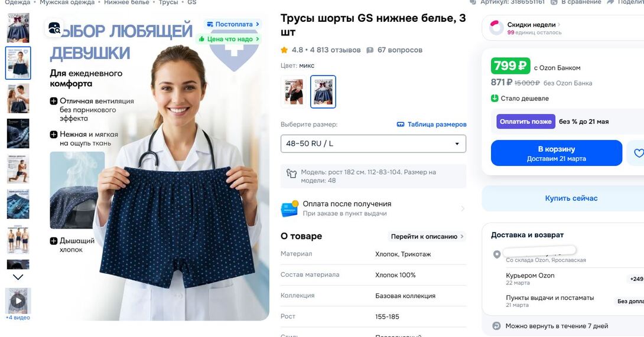
Task: Click the Оплатить позже purple button
Action: 526,122
